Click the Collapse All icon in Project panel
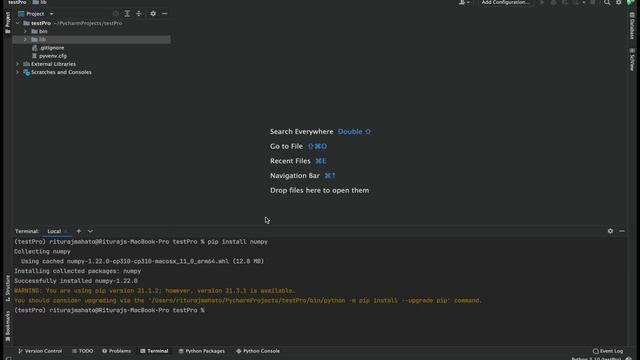The height and width of the screenshot is (360, 640). tap(139, 13)
